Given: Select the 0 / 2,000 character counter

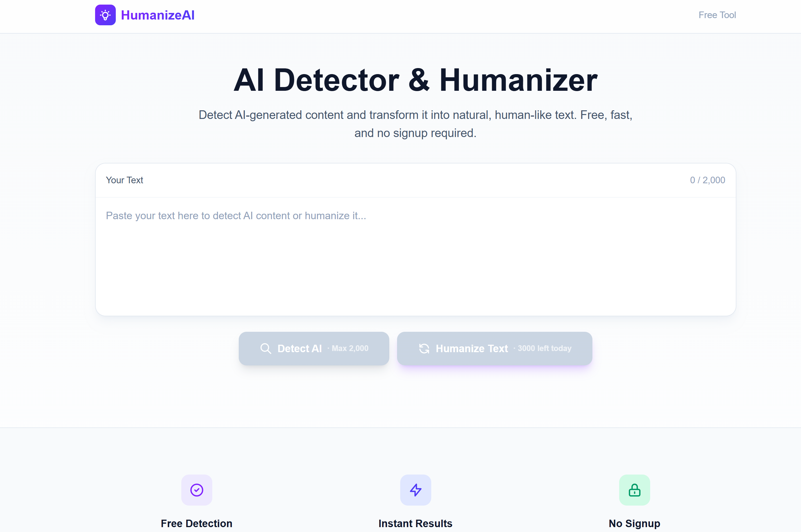Looking at the screenshot, I should (707, 180).
